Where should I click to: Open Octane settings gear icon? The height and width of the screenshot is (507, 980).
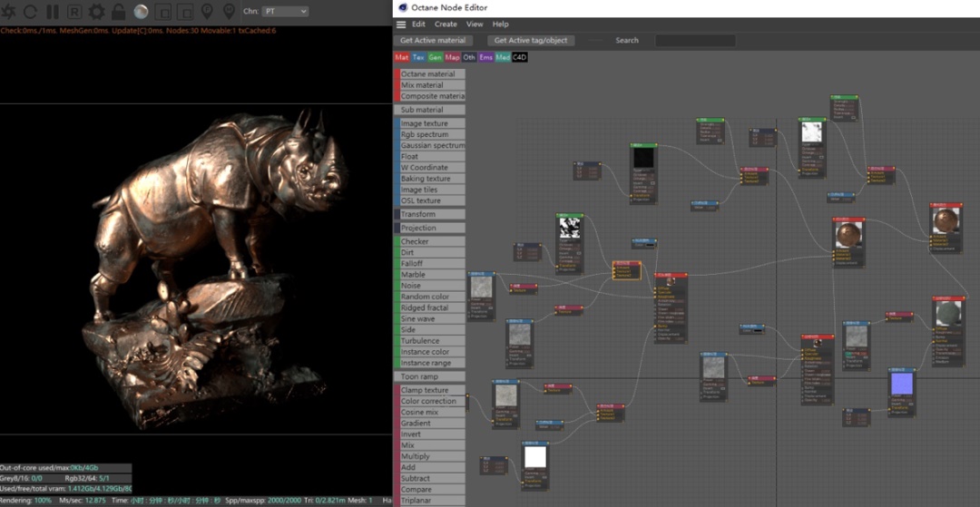pyautogui.click(x=96, y=12)
